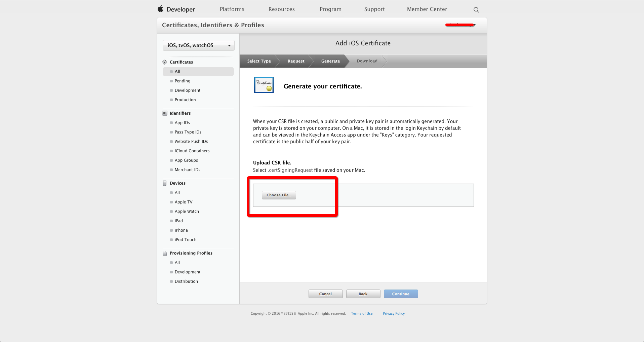Click the Cancel button

coord(325,294)
